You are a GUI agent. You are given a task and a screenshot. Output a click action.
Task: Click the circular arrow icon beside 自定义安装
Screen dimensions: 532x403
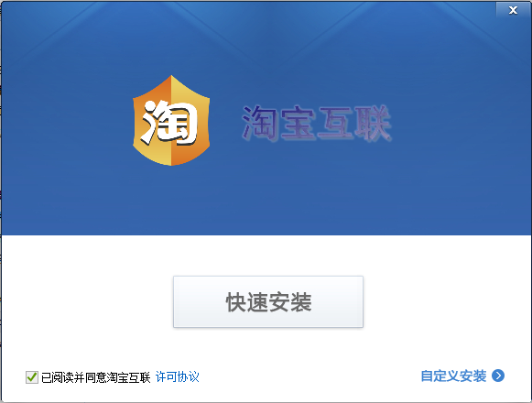point(498,376)
